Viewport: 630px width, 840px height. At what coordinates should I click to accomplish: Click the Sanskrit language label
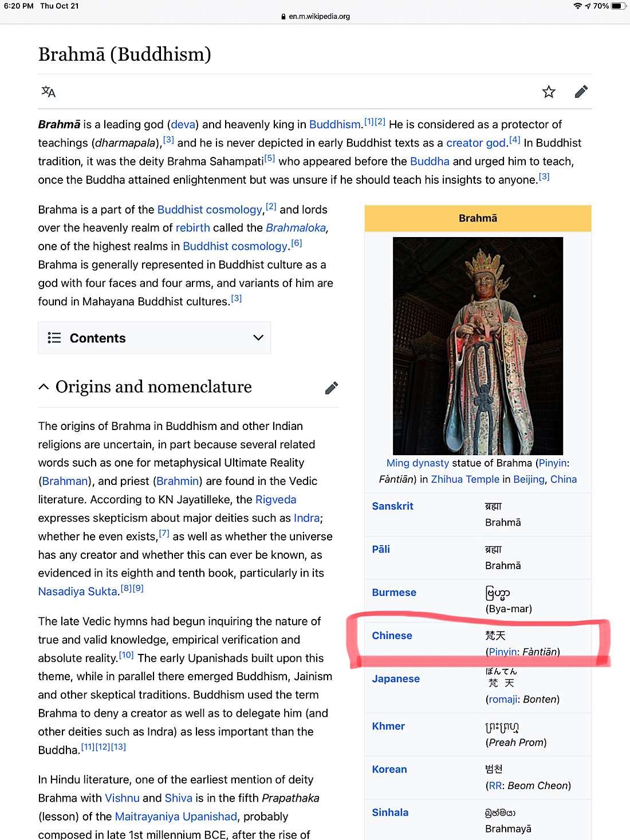tap(392, 506)
